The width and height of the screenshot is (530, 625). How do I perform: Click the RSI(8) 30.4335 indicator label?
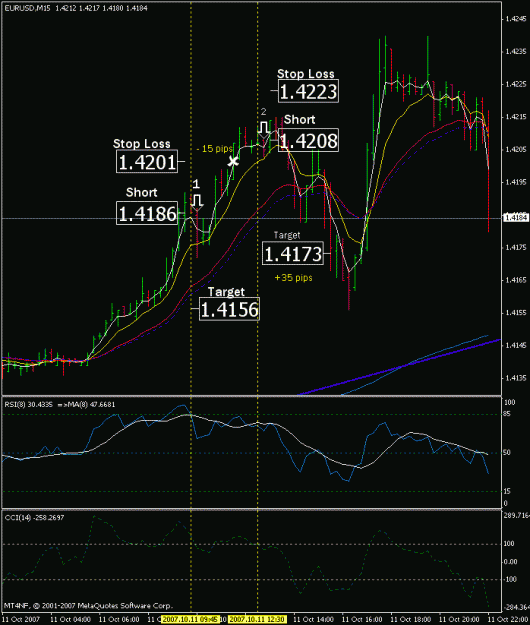click(x=29, y=405)
